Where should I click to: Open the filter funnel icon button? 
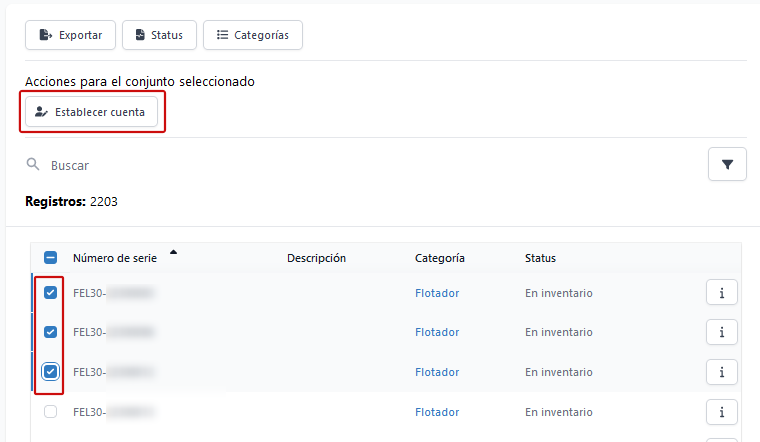pos(727,164)
